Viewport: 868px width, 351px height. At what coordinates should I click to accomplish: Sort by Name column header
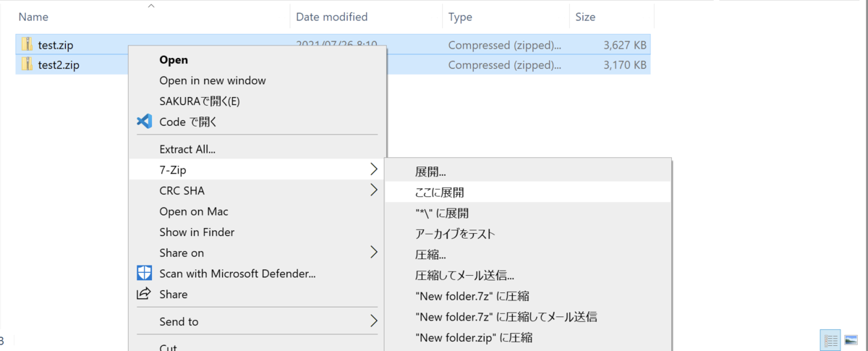(34, 17)
